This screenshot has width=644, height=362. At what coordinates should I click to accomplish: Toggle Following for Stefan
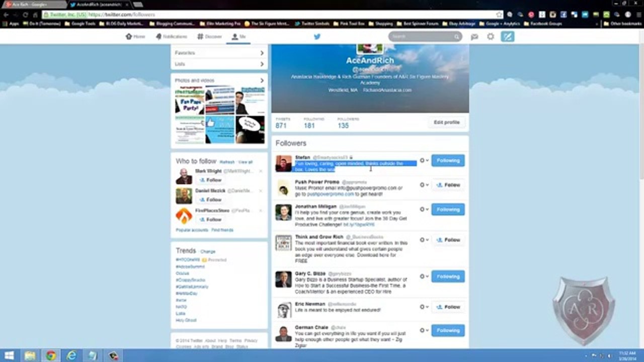coord(448,160)
